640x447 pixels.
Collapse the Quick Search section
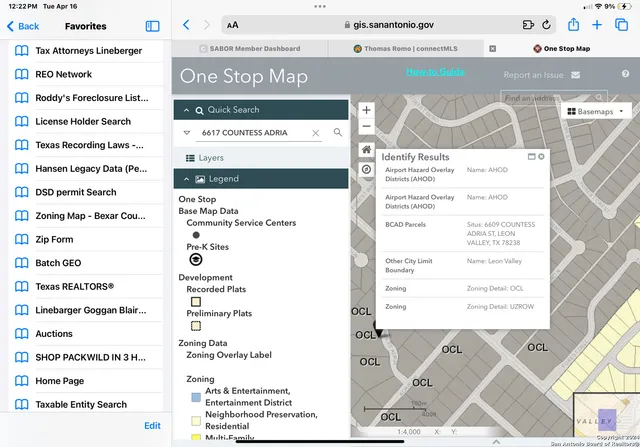(x=186, y=110)
